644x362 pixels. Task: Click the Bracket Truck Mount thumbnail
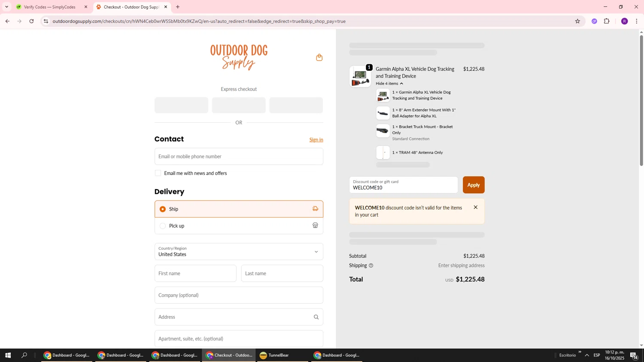383,130
